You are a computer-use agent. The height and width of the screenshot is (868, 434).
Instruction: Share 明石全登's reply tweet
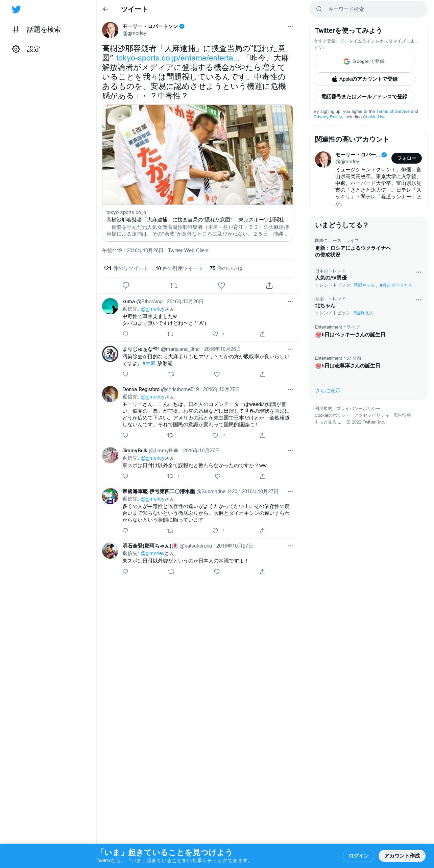263,572
